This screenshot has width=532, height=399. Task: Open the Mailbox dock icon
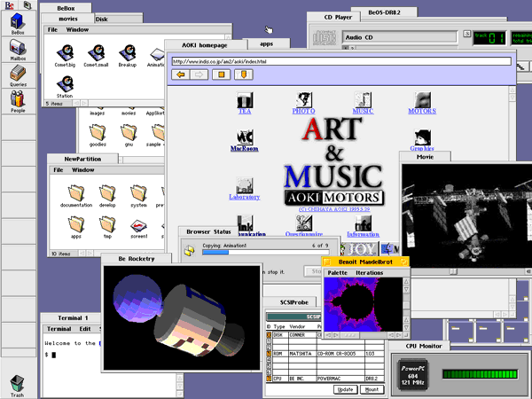pyautogui.click(x=18, y=49)
